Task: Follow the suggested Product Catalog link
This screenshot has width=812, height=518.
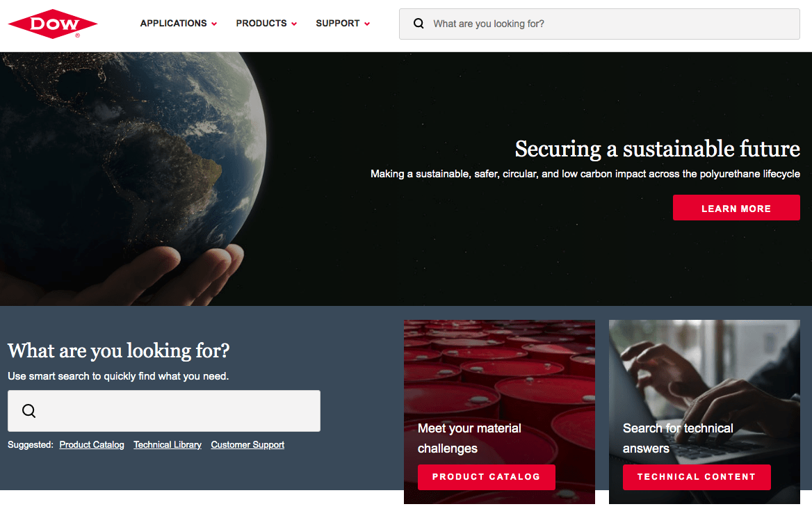Action: [92, 445]
